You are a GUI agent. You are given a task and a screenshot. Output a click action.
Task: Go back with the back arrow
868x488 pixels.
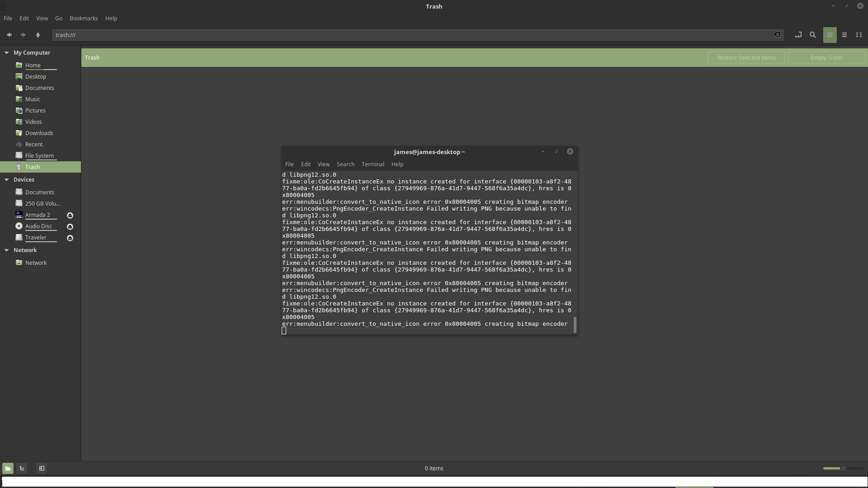pyautogui.click(x=9, y=35)
